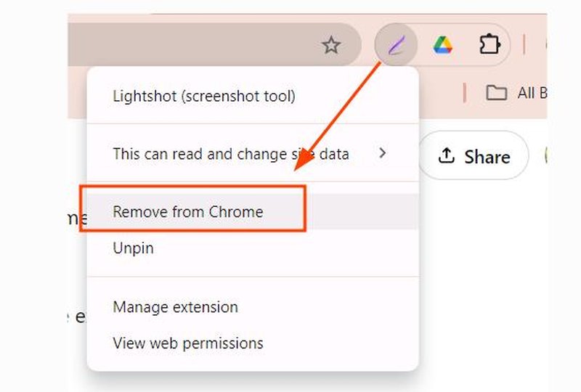Click the All Bookmarks folder icon
Viewport: 581px width, 392px height.
496,93
